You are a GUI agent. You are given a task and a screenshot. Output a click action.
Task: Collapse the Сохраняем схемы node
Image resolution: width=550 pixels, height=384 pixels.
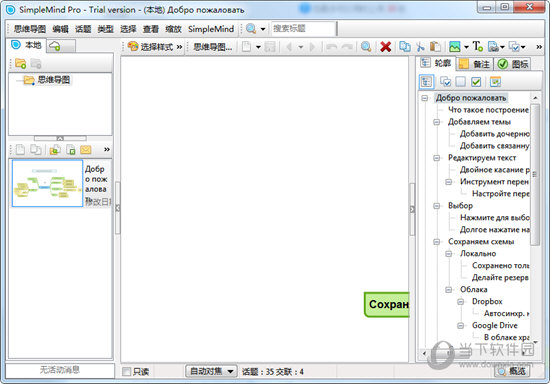pyautogui.click(x=436, y=242)
